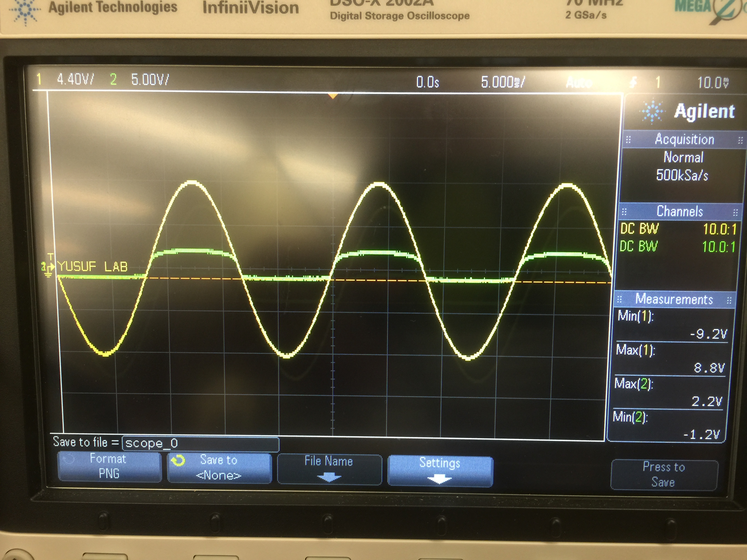Select the trigger edge slope icon
Image resolution: width=747 pixels, height=560 pixels.
[633, 82]
